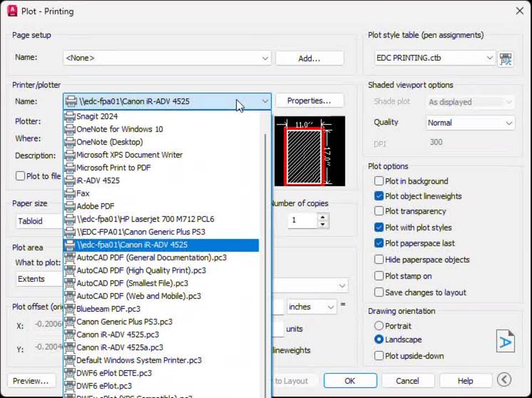Click the plot style table editor icon
Screen dimensions: 532x398
[505, 58]
